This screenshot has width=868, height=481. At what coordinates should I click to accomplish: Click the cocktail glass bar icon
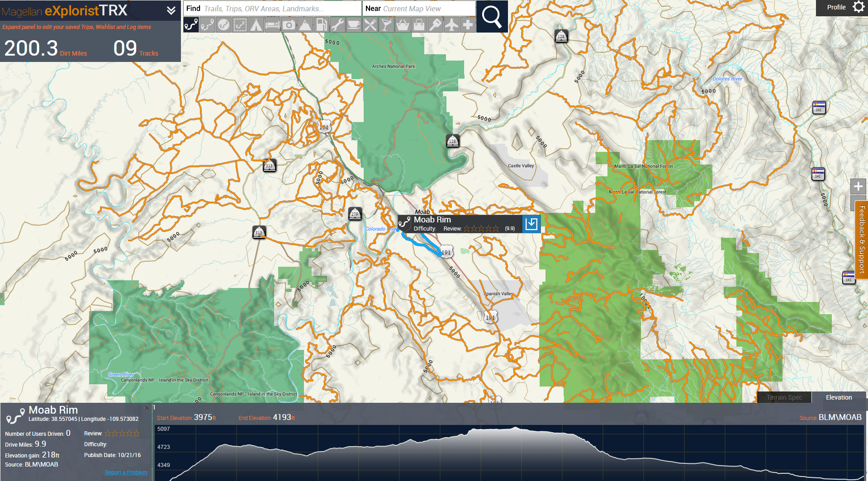coord(386,24)
